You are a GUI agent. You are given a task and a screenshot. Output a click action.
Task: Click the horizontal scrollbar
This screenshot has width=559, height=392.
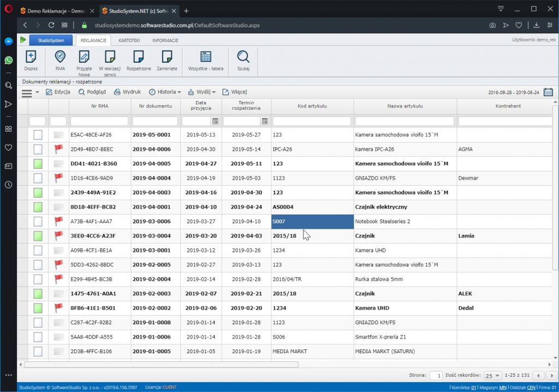pos(161,365)
